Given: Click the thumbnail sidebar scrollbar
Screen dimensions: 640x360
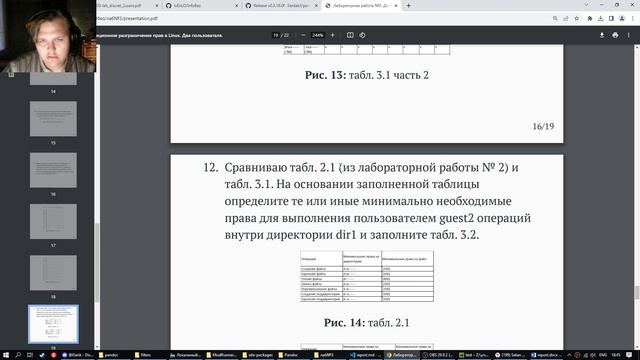Looking at the screenshot, I should 97,263.
